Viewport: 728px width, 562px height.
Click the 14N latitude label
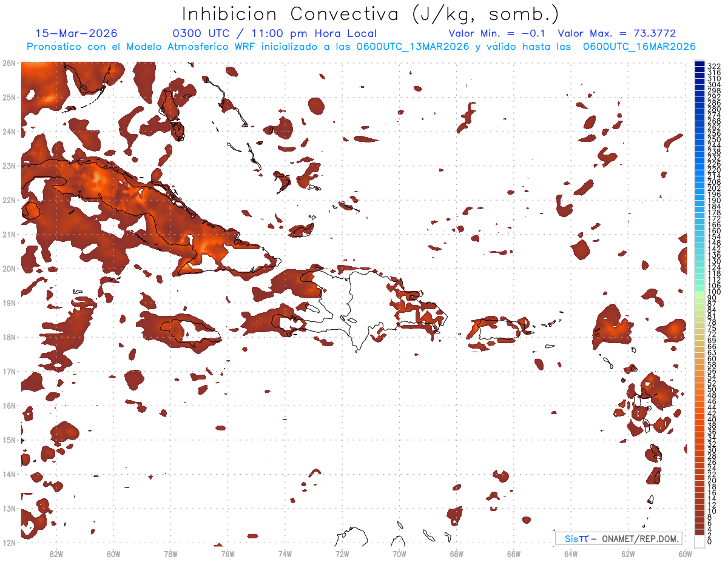pyautogui.click(x=8, y=473)
